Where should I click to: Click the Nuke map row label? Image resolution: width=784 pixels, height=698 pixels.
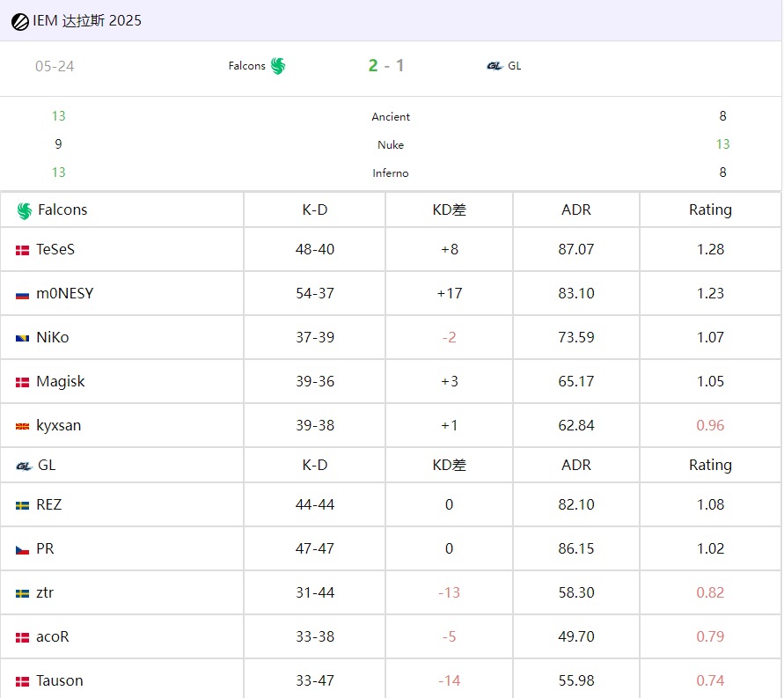[391, 145]
